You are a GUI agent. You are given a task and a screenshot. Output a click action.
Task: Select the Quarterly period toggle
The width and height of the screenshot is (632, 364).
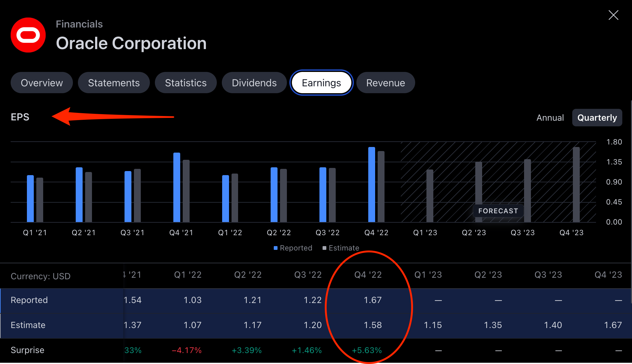(597, 118)
